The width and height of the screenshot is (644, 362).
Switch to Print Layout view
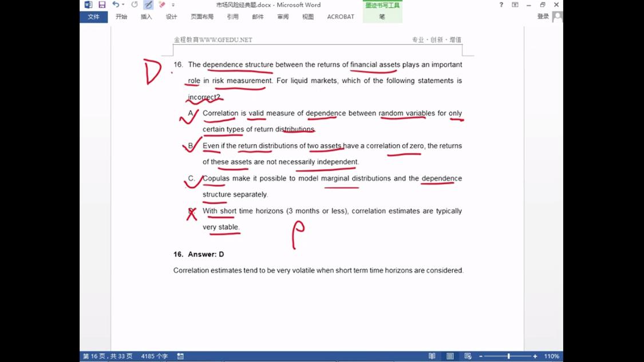pyautogui.click(x=450, y=356)
